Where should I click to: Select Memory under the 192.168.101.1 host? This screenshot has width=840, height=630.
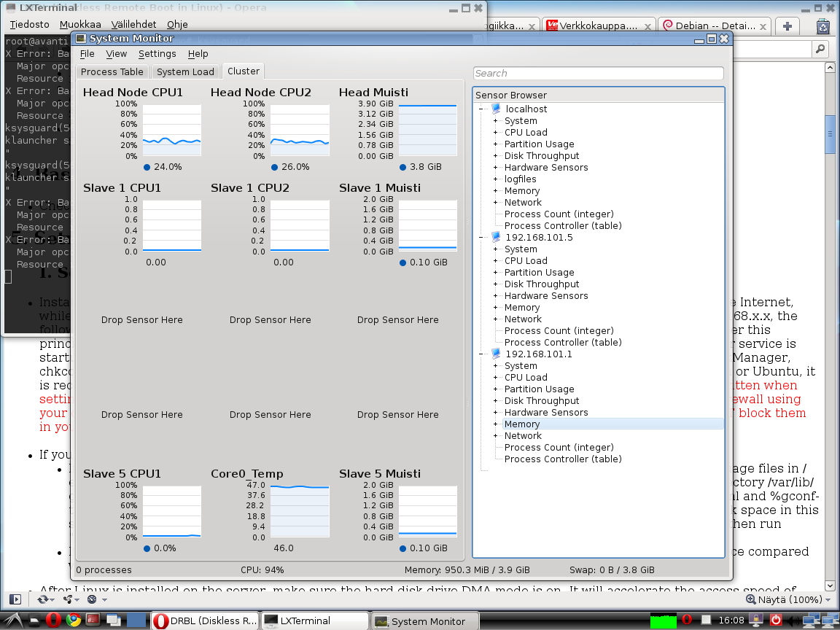pos(522,424)
